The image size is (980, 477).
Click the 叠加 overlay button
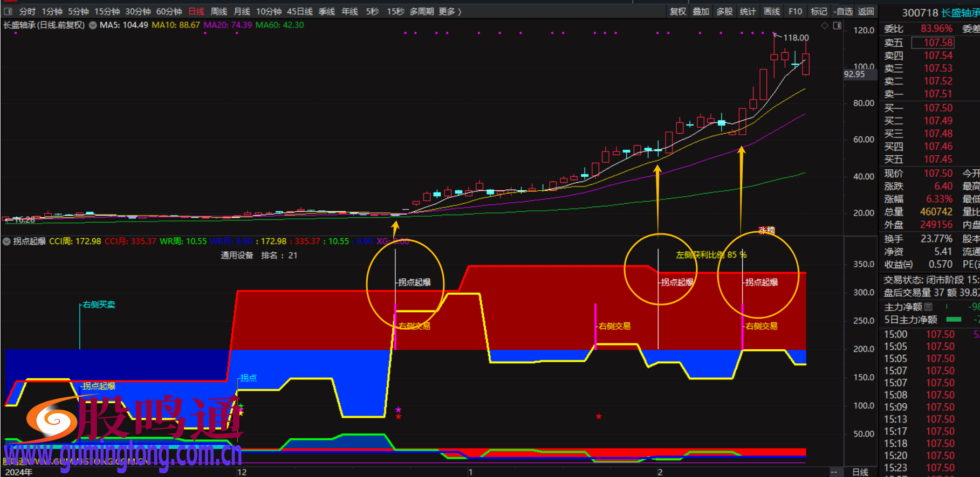click(701, 11)
